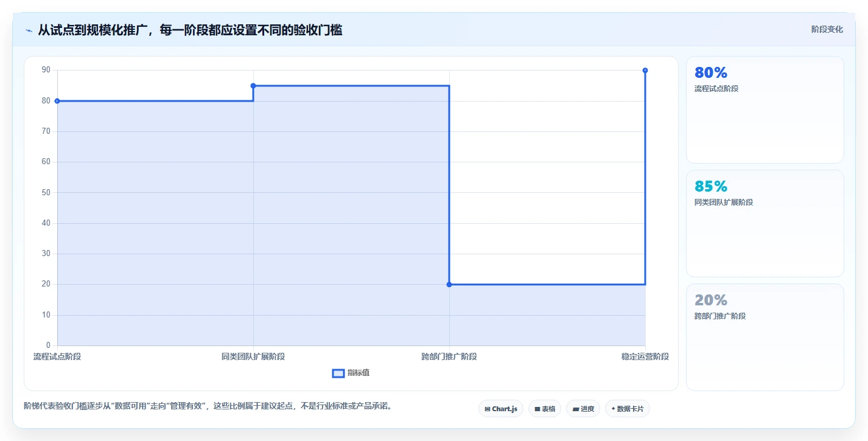Image resolution: width=868 pixels, height=441 pixels.
Task: Click the 流程试点阶段 data point at 80
Action: point(57,101)
